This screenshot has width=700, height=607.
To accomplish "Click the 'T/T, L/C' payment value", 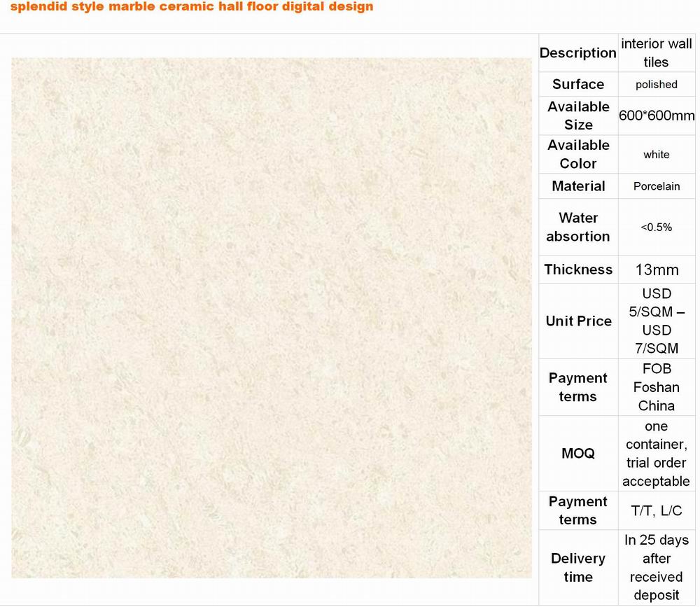I will (656, 511).
